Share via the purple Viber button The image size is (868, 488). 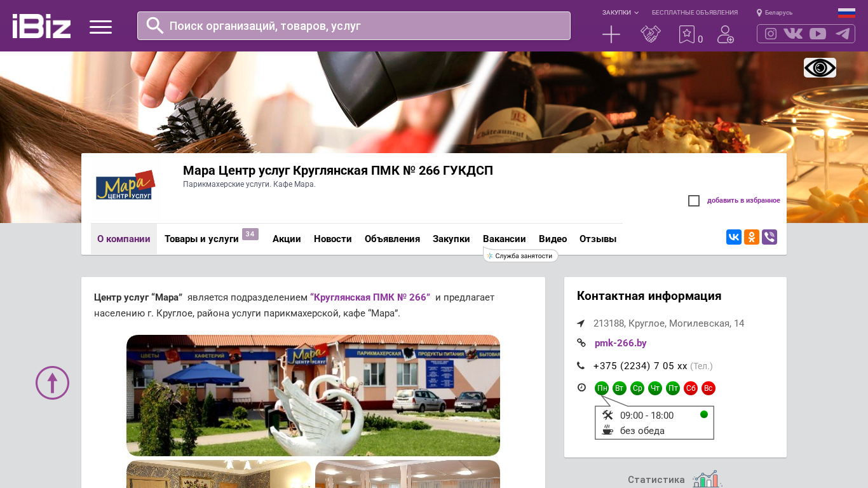(770, 237)
